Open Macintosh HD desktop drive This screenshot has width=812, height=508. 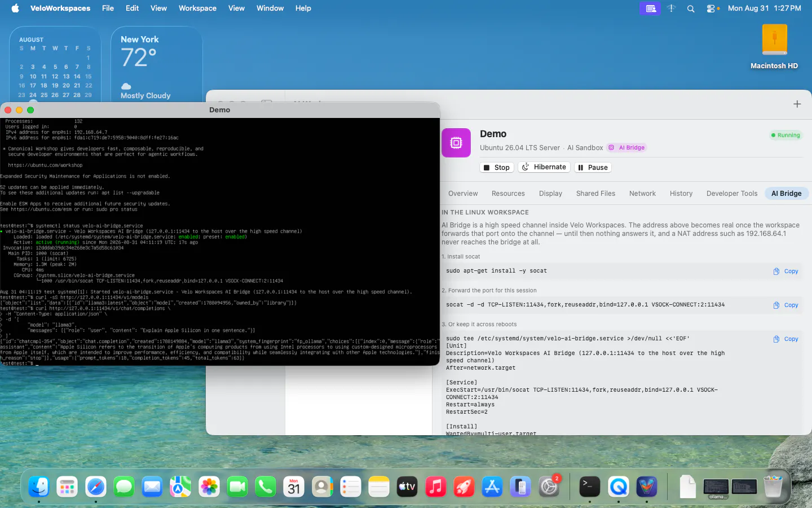[x=774, y=47]
